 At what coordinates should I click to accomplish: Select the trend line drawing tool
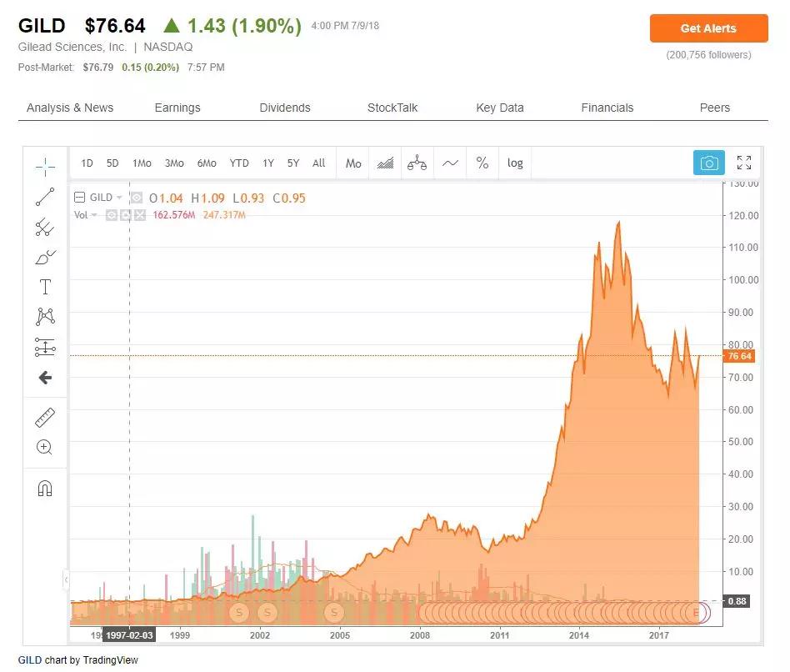pos(45,198)
